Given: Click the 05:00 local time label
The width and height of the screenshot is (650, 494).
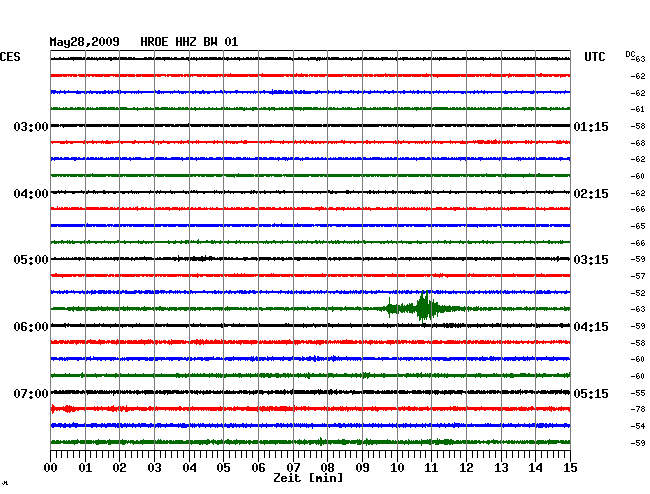Looking at the screenshot, I should (x=31, y=260).
